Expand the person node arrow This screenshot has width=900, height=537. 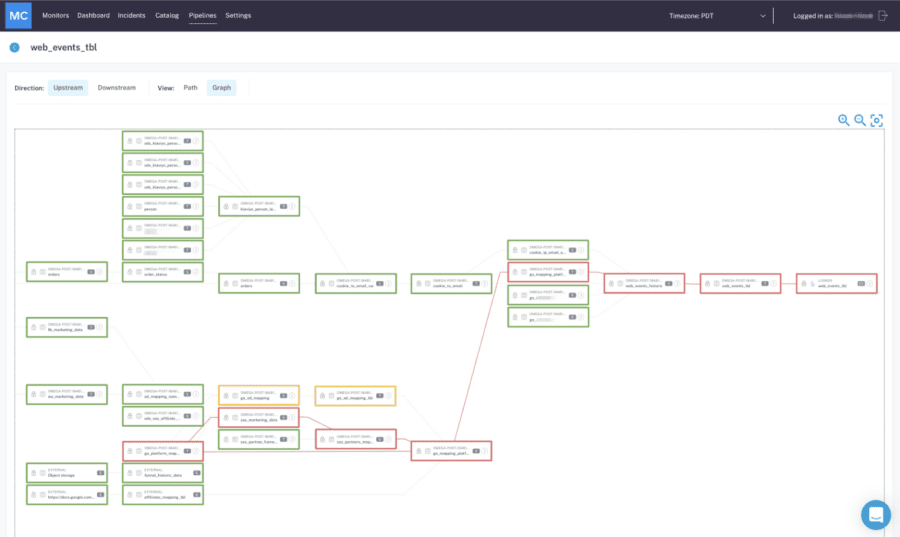[x=196, y=207]
